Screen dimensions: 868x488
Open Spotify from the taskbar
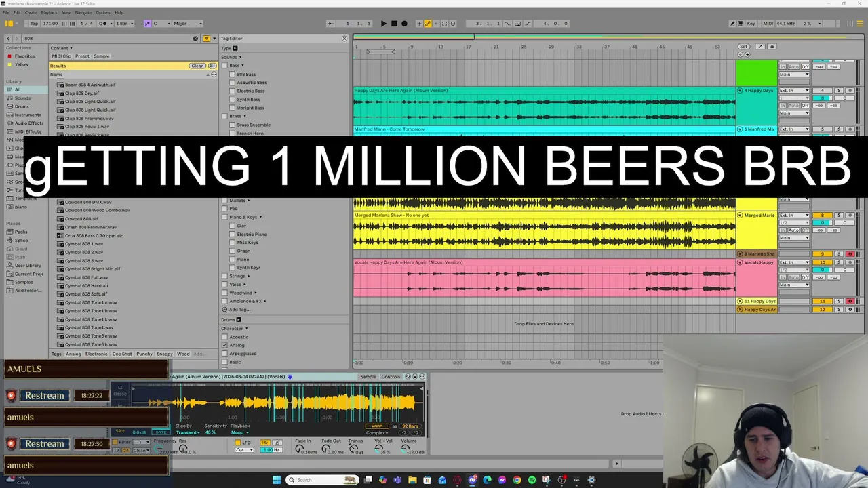(532, 480)
